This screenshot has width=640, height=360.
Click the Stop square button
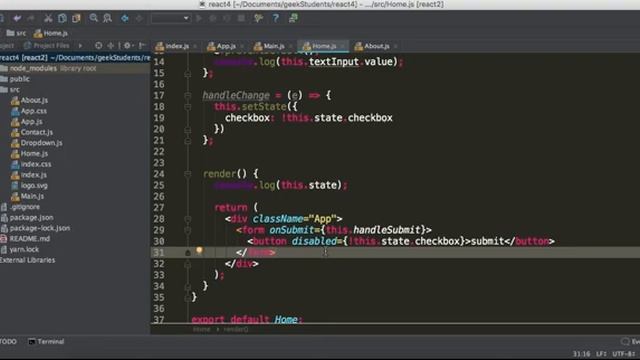tap(241, 18)
